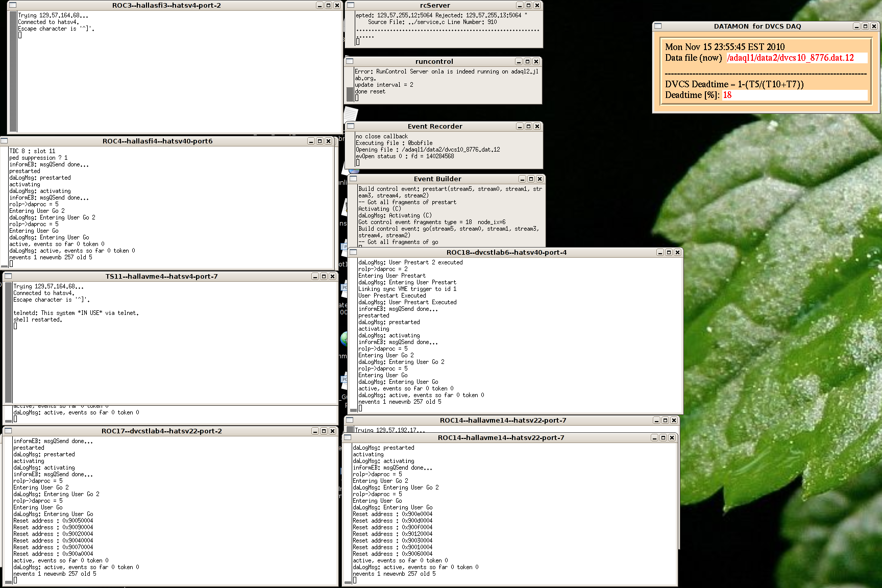Click 'Reset address : 0x900a0004' in ROC17 terminal
The height and width of the screenshot is (588, 882).
point(53,554)
